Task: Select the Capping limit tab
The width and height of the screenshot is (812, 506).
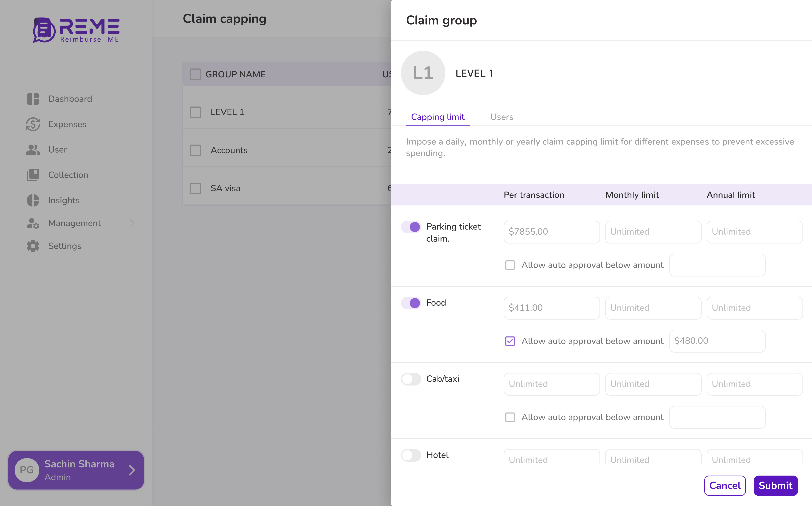Action: 438,117
